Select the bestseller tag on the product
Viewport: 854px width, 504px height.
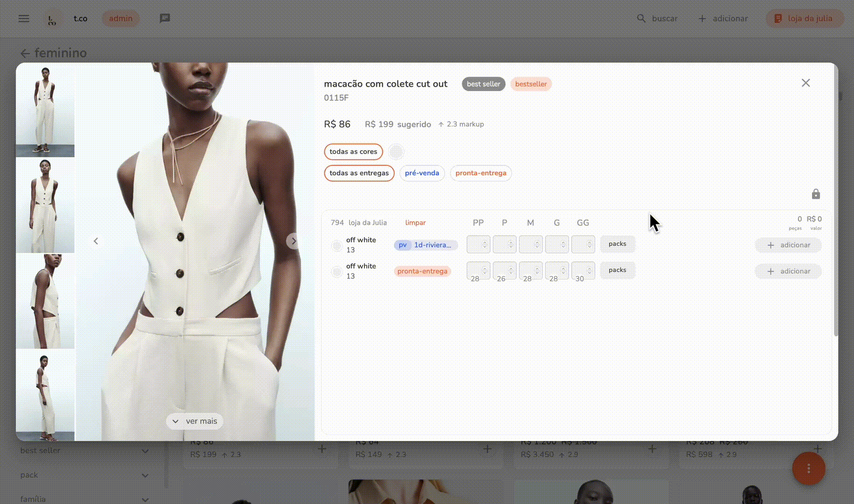point(531,84)
